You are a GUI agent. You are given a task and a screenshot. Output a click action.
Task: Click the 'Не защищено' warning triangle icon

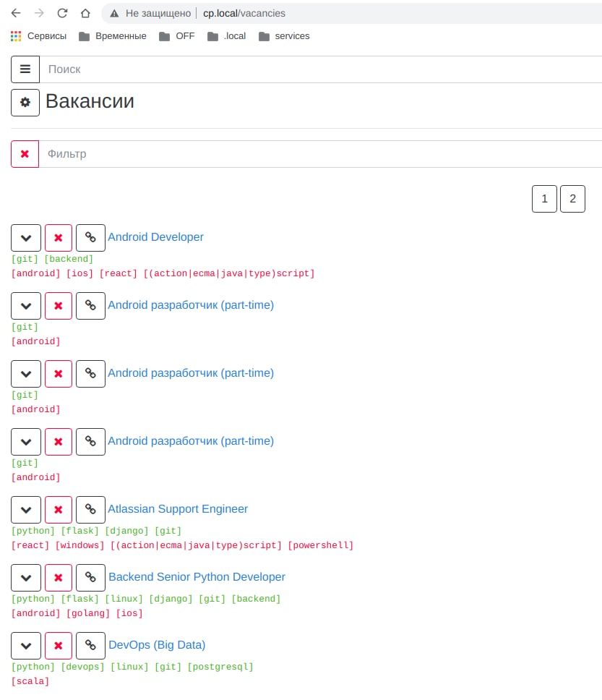(x=115, y=14)
